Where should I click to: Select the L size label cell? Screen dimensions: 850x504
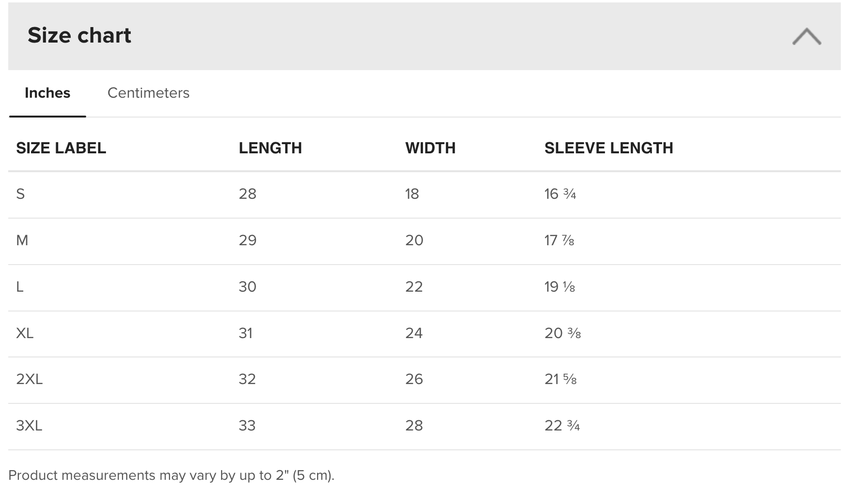pyautogui.click(x=20, y=287)
